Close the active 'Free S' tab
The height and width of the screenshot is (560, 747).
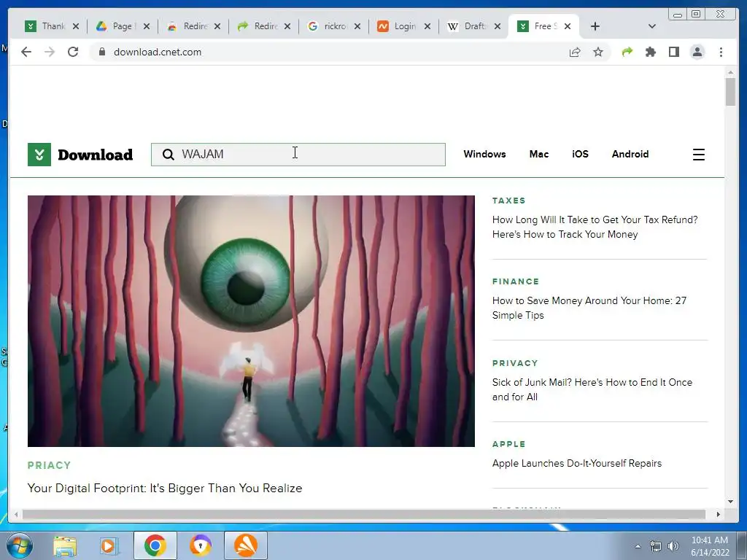[568, 26]
